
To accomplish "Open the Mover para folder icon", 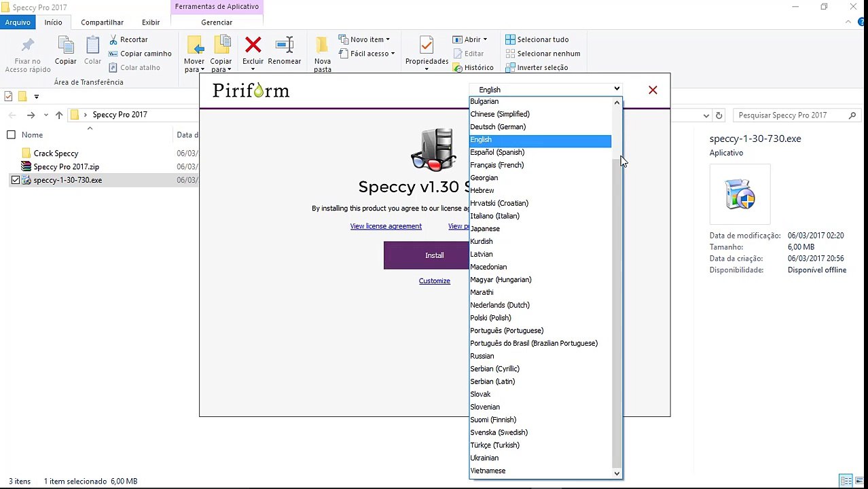I will (195, 45).
